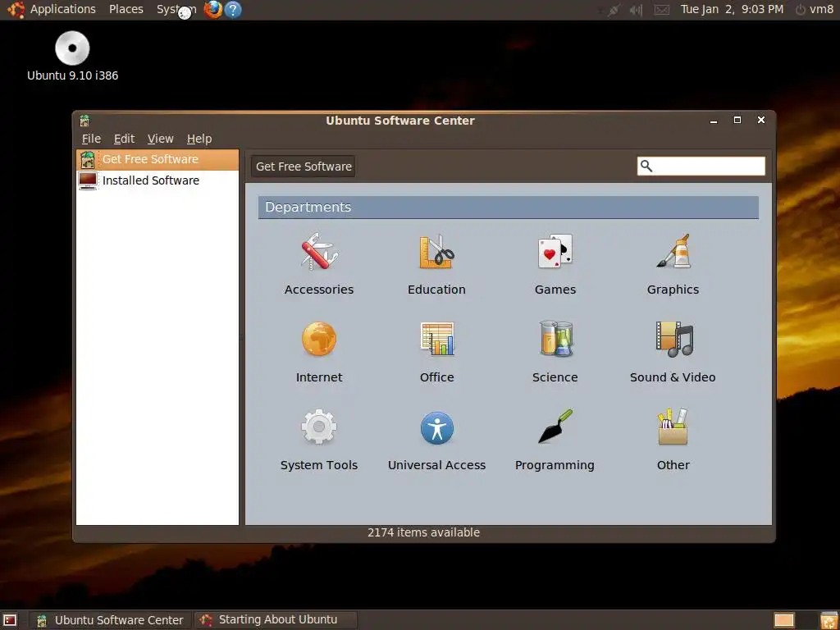Click the volume icon in top panel

636,10
